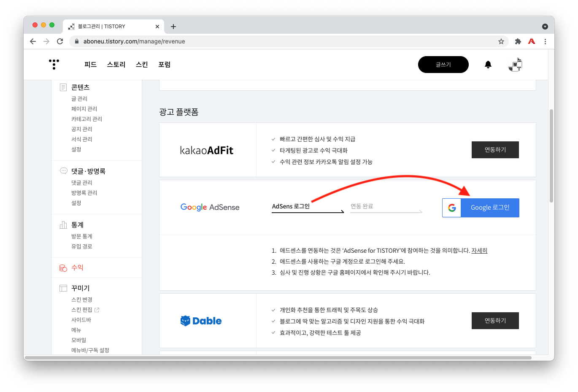Open 방명록 관리 in the sidebar
Image resolution: width=578 pixels, height=392 pixels.
pos(84,193)
